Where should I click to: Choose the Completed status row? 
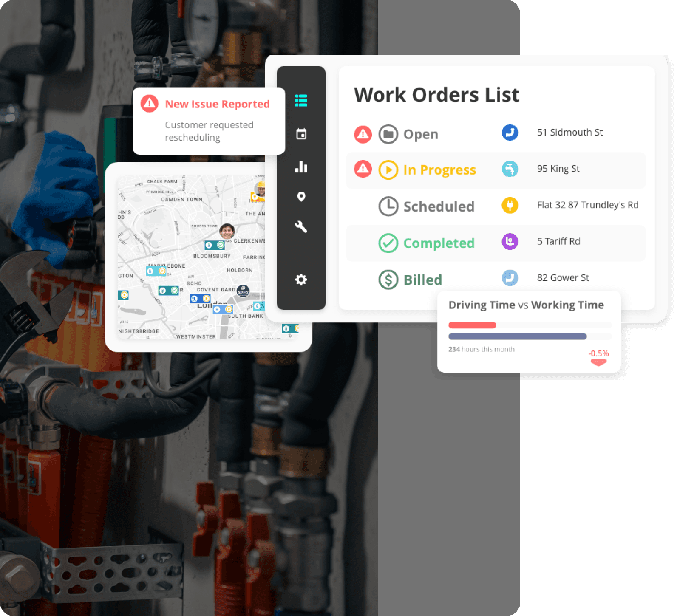pos(438,243)
